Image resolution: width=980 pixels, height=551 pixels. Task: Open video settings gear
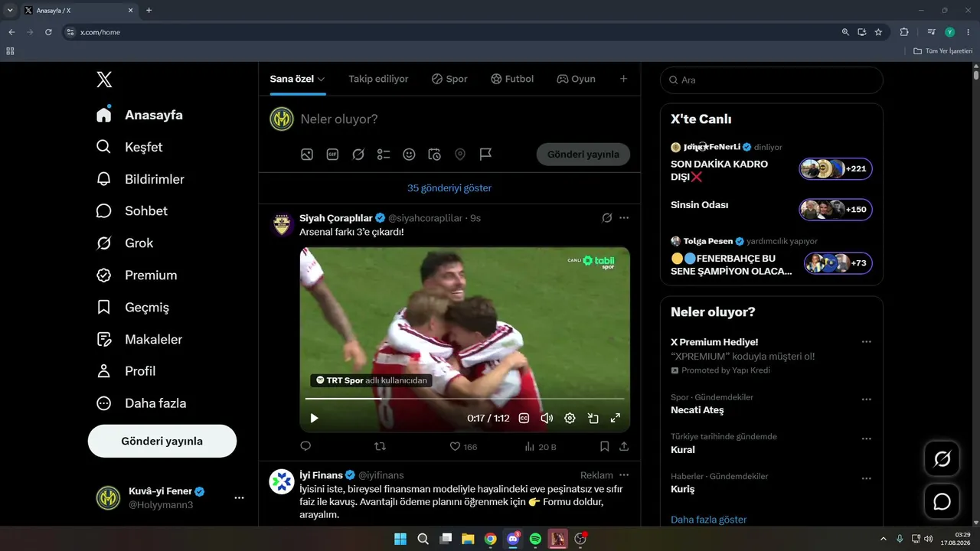pos(570,419)
